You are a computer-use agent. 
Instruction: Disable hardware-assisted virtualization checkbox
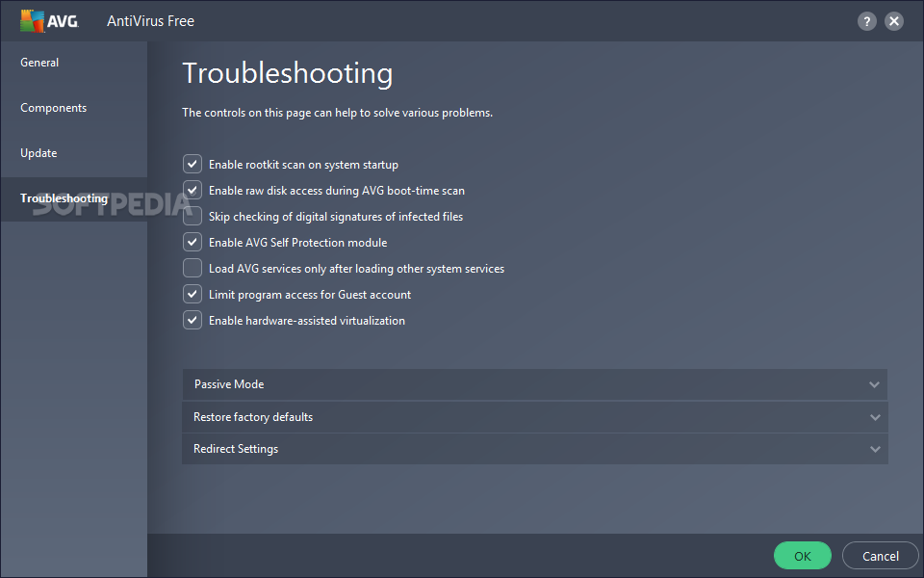(192, 321)
